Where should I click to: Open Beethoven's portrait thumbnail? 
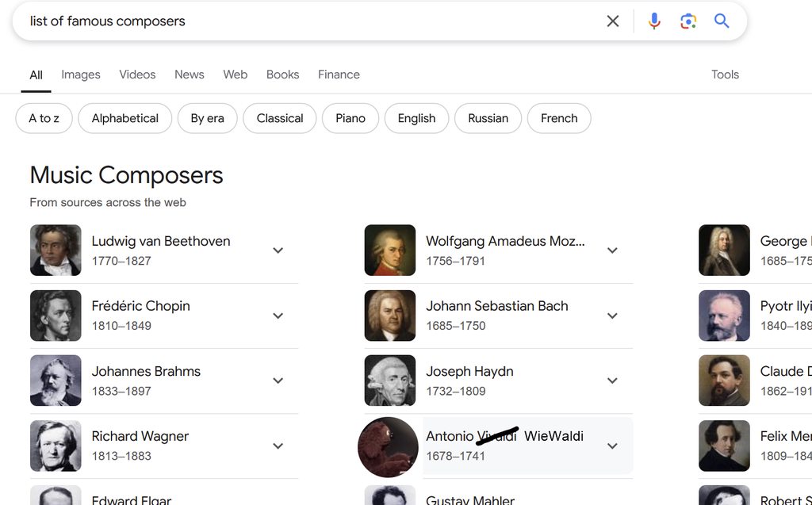point(56,251)
